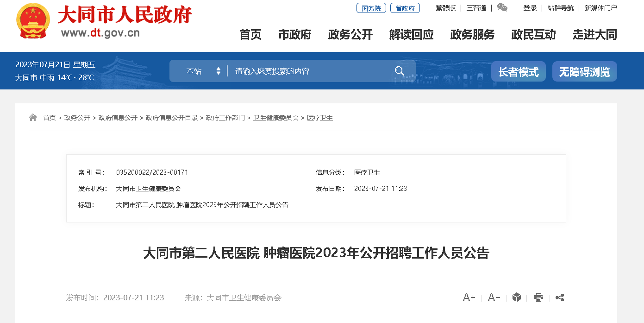Open 政务公开 in main navigation

(x=350, y=34)
